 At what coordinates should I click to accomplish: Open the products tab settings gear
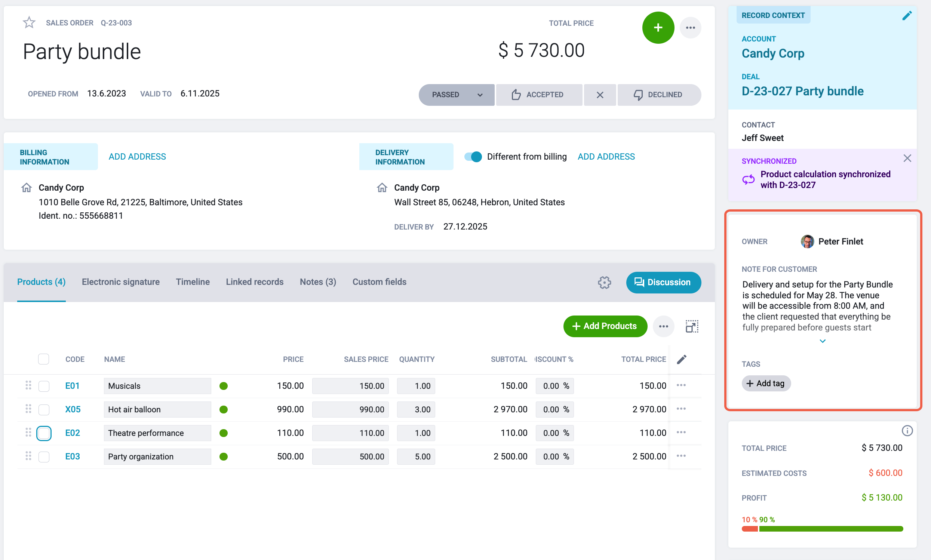(604, 282)
